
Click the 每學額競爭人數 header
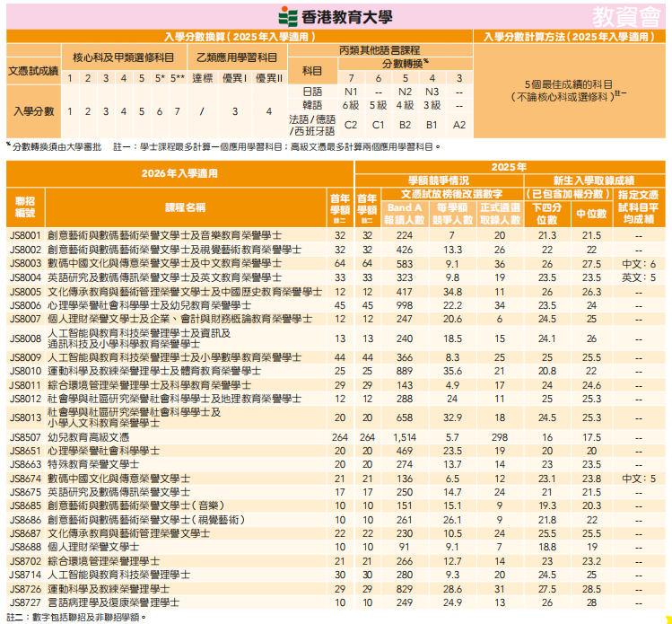(x=452, y=214)
